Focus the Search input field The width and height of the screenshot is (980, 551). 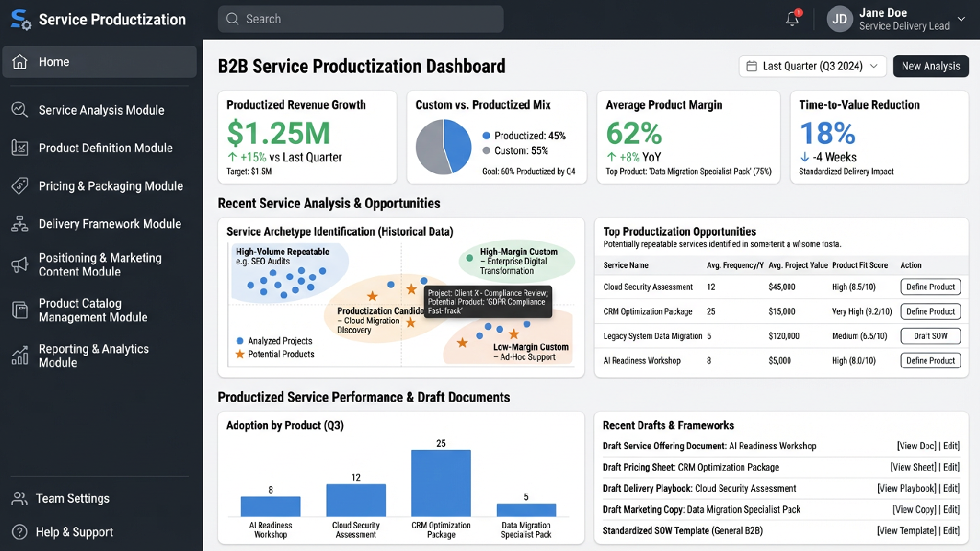point(361,19)
